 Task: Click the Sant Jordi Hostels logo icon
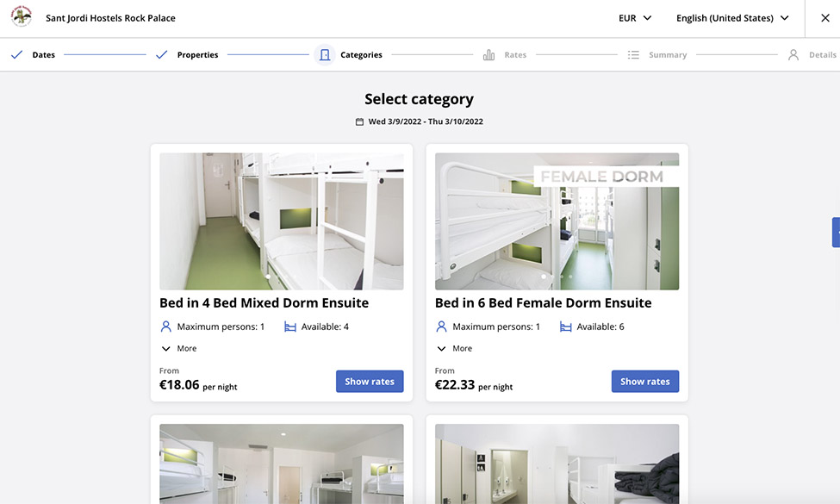(x=22, y=16)
